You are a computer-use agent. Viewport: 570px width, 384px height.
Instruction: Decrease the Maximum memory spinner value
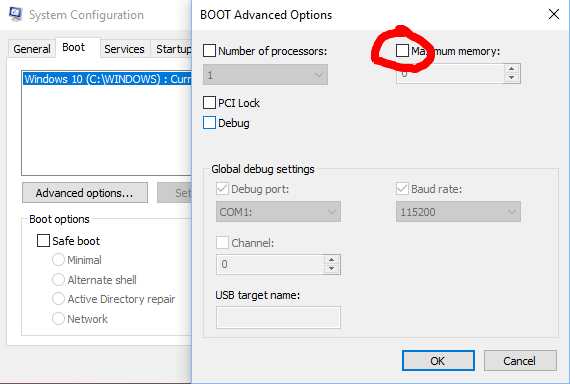click(x=511, y=78)
